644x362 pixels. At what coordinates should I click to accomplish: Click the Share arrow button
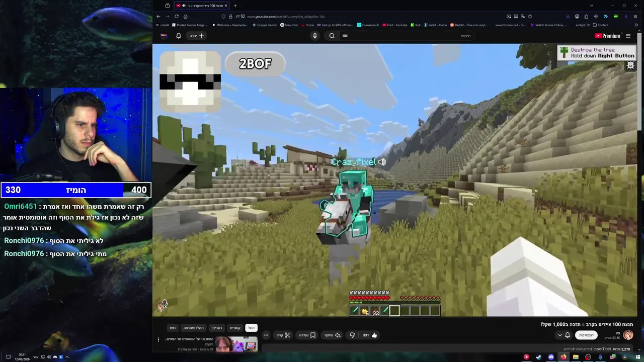(x=333, y=335)
